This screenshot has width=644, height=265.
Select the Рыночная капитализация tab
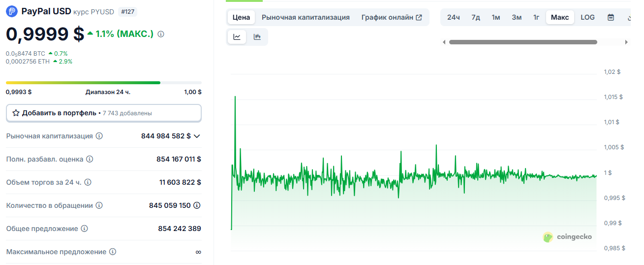[306, 17]
